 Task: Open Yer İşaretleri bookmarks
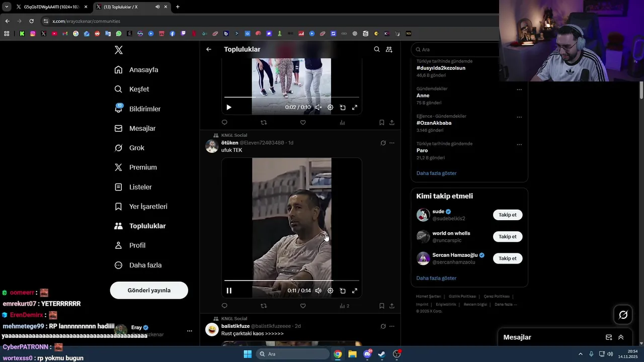[141, 206]
